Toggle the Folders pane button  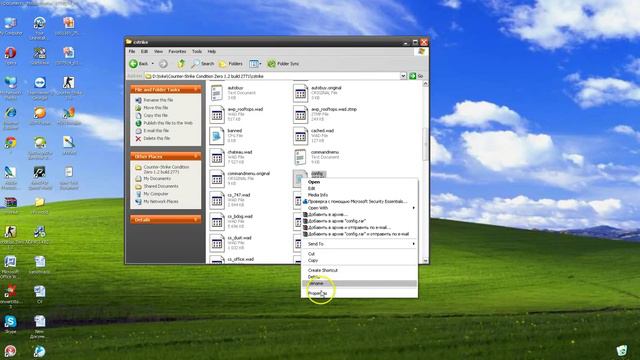tap(231, 64)
